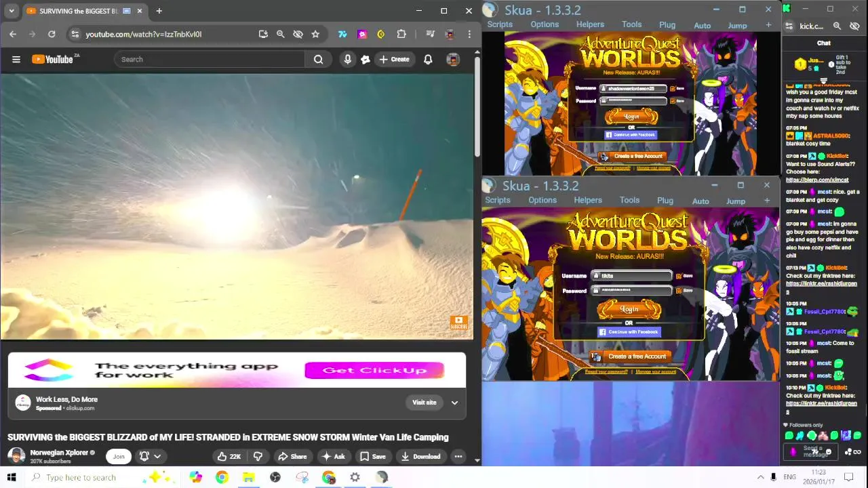Image resolution: width=868 pixels, height=488 pixels.
Task: Open Chrome three-dot menu
Action: click(469, 34)
